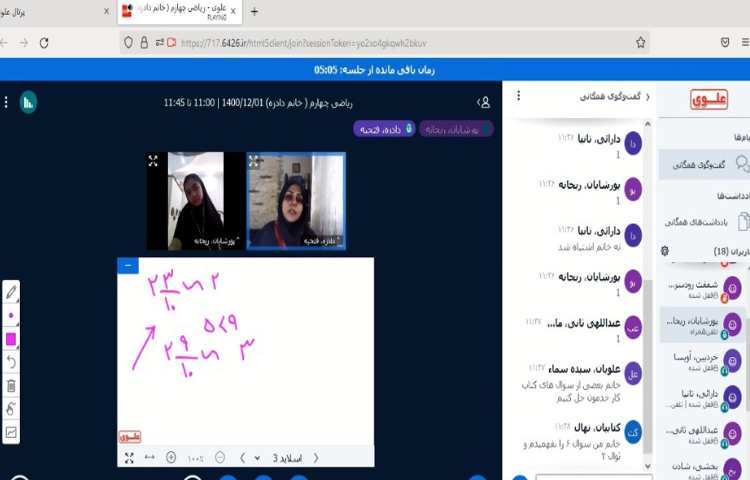
Task: Make the presentation fullscreen
Action: 129,458
